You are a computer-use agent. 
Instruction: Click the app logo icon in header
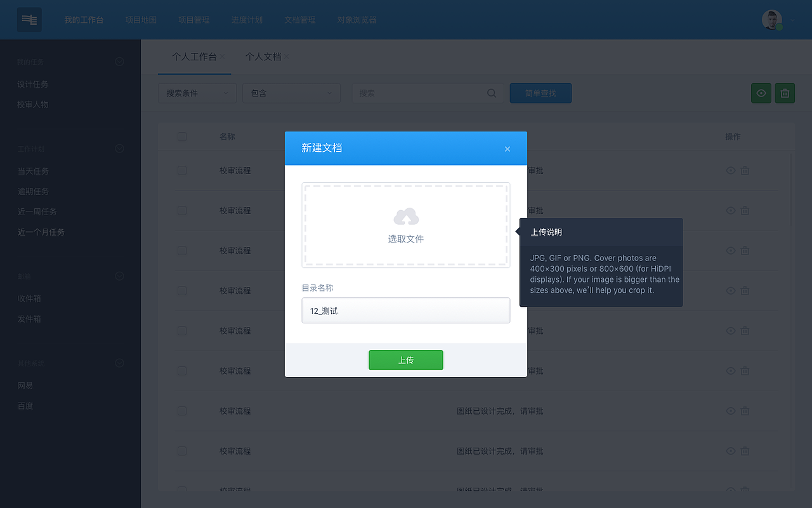[x=29, y=20]
